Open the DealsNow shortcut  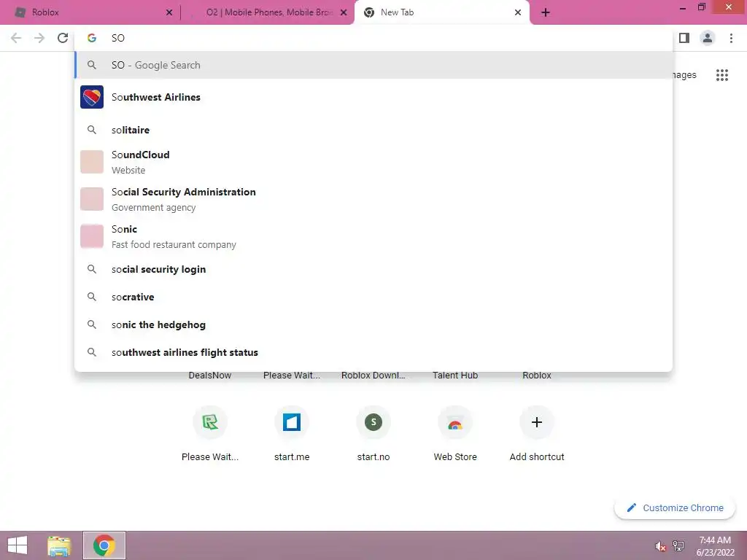tap(210, 376)
